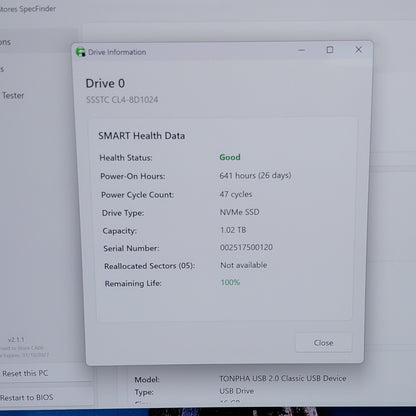
Task: Click the NVMe SSD drive type value
Action: click(x=239, y=212)
